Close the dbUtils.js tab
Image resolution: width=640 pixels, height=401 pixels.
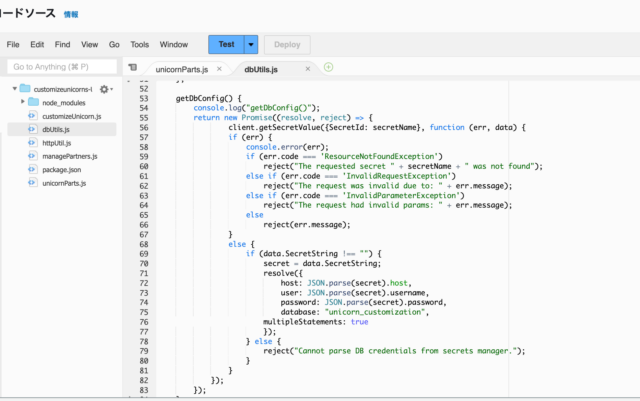[308, 69]
